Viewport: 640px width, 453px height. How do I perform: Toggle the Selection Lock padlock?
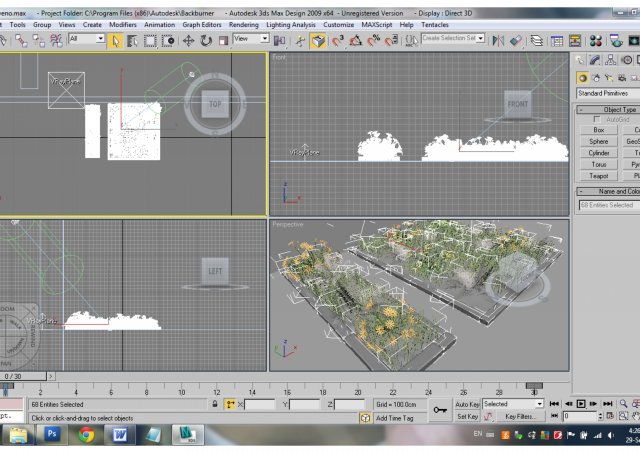pyautogui.click(x=214, y=404)
